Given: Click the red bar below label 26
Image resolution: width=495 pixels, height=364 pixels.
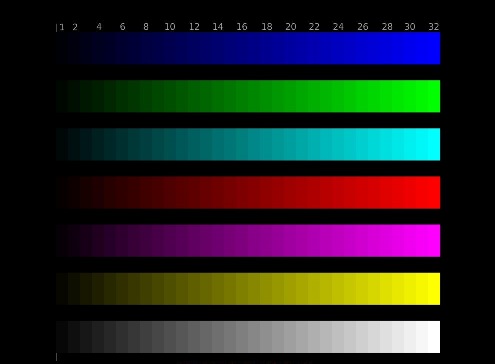Looking at the screenshot, I should click(362, 193).
